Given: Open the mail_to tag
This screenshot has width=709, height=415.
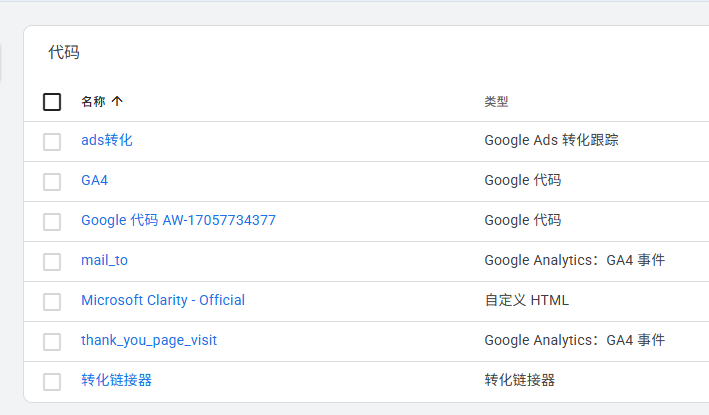Looking at the screenshot, I should pos(104,260).
